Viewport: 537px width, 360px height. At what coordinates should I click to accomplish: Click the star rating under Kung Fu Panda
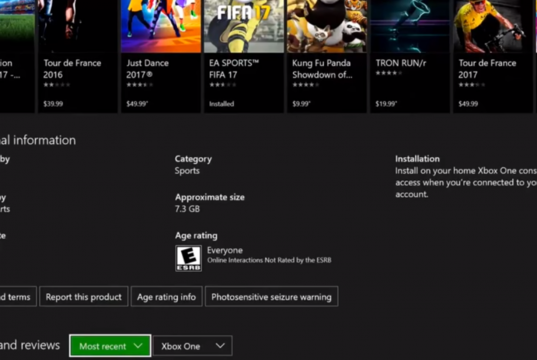click(x=305, y=85)
